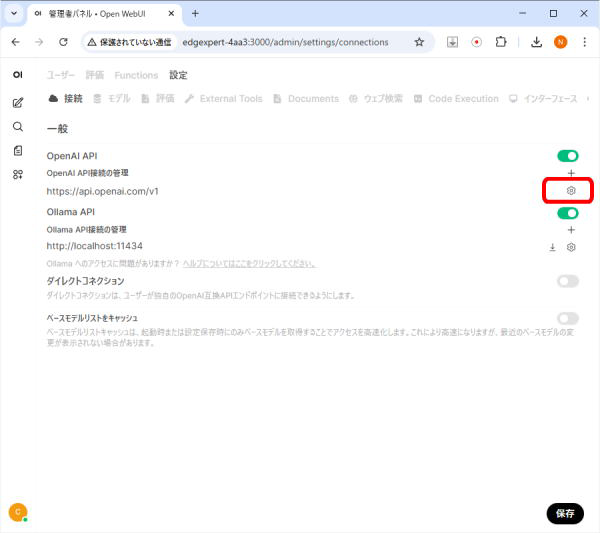
Task: Open the notes icon in sidebar
Action: coord(18,151)
